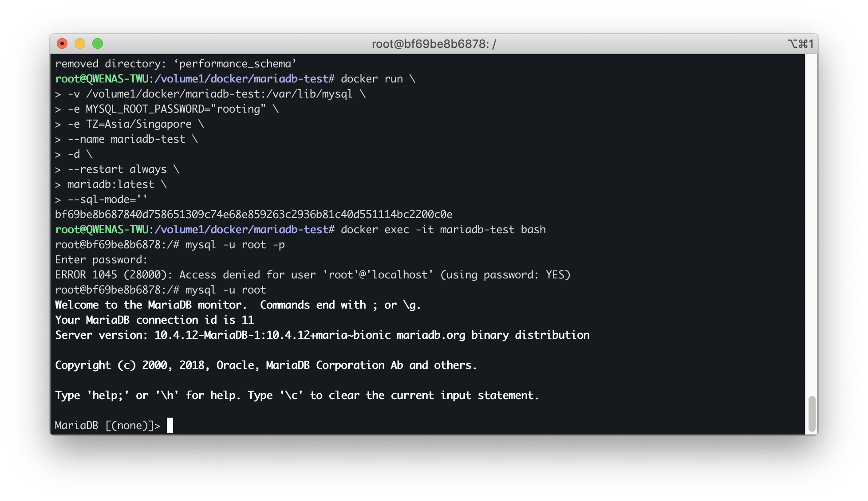Viewport: 868px width, 501px height.
Task: Click the mariadb:latest line
Action: pyautogui.click(x=111, y=184)
